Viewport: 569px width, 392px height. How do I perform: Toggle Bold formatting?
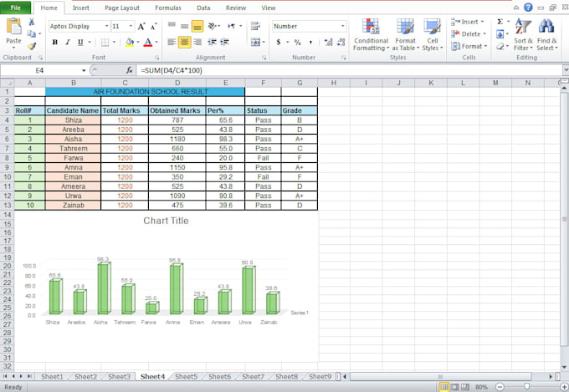click(x=54, y=43)
